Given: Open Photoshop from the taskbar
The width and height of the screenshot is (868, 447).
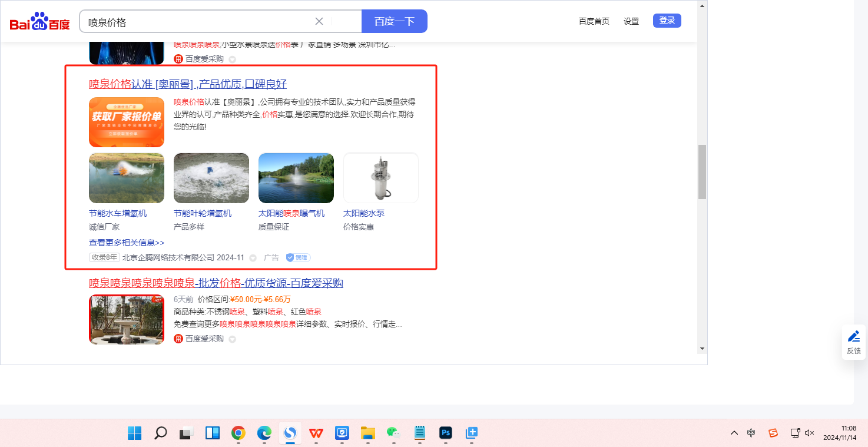Looking at the screenshot, I should coord(446,433).
